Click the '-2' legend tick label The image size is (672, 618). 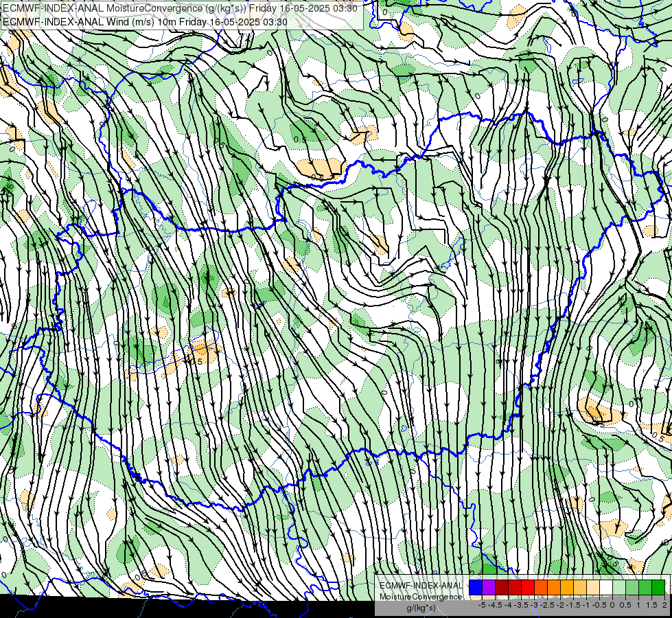(561, 605)
